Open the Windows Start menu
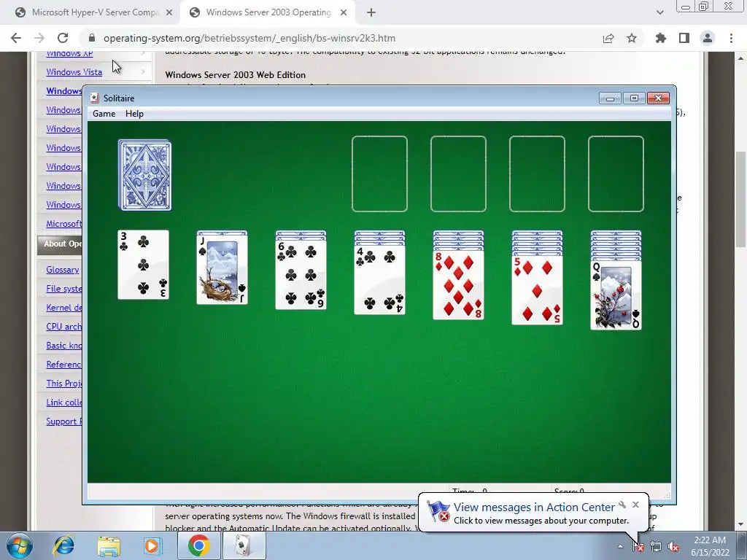The width and height of the screenshot is (747, 560). [x=20, y=545]
